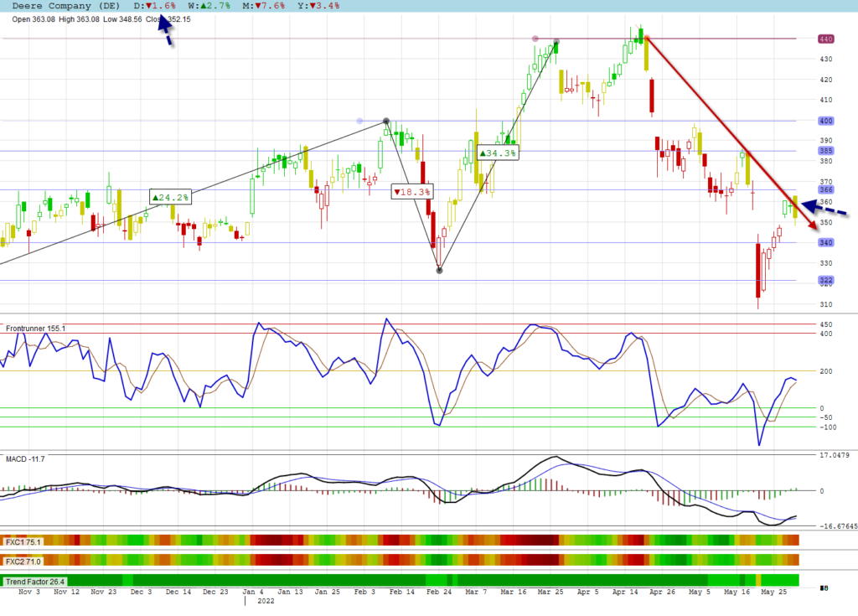Select the 366 horizontal line price tag
Viewport: 858px width, 616px height.
click(825, 189)
